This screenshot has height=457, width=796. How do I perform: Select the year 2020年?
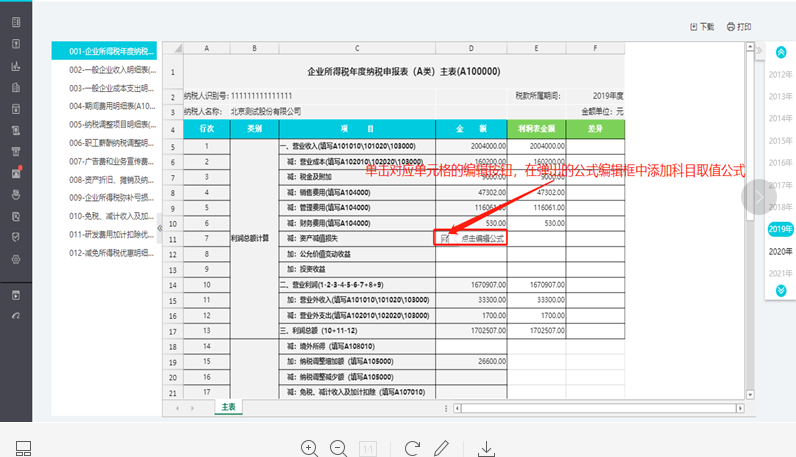coord(780,251)
